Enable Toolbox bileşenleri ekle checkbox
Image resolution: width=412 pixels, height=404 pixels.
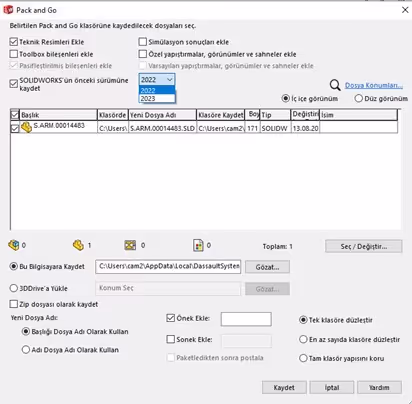pyautogui.click(x=14, y=54)
